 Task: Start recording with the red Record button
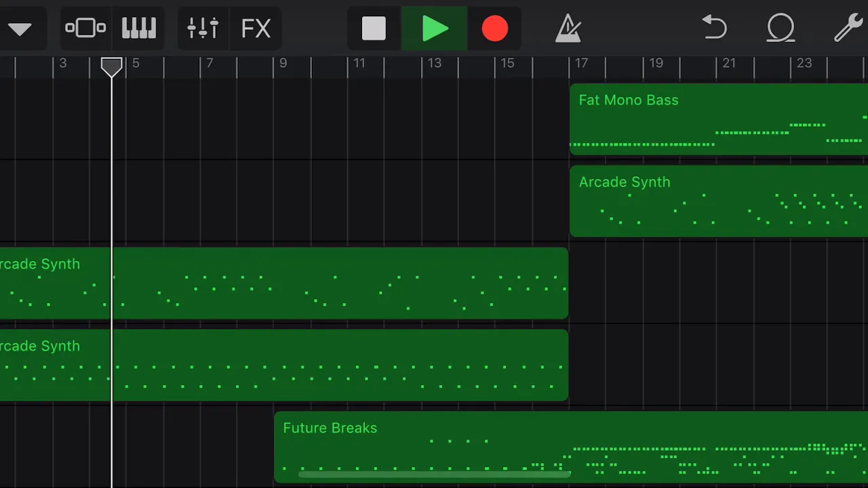tap(495, 29)
